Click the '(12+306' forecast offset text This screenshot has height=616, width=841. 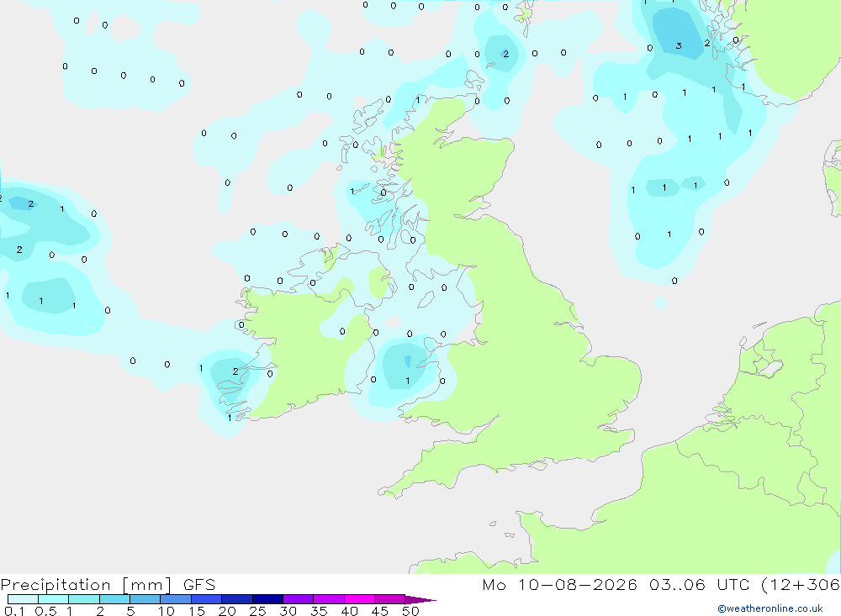click(801, 585)
